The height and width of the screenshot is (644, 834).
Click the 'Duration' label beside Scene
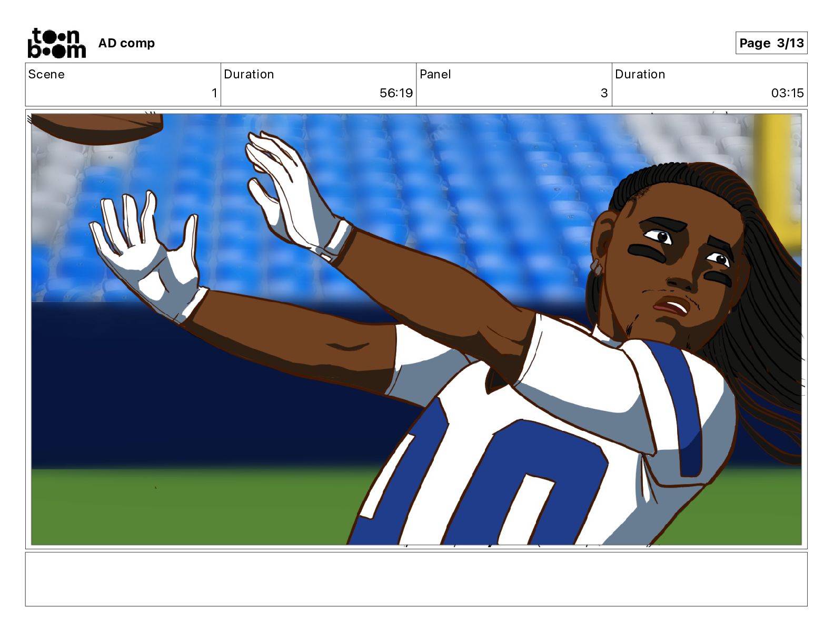(249, 74)
